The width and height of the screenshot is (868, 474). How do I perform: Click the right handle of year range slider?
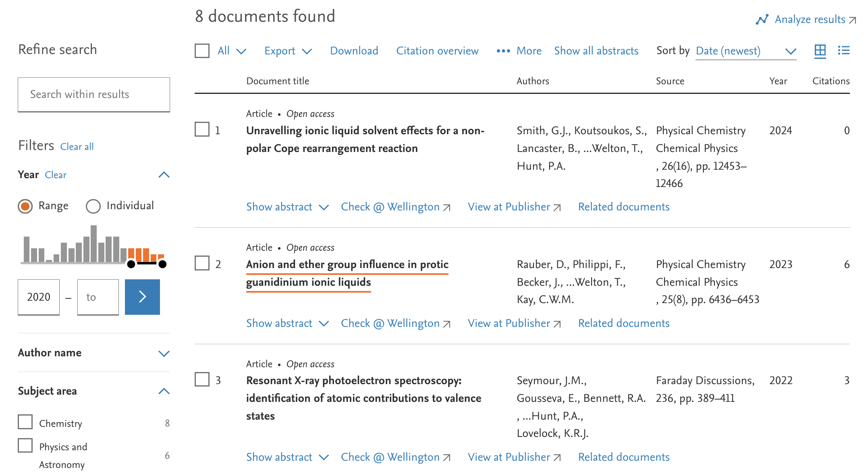162,264
